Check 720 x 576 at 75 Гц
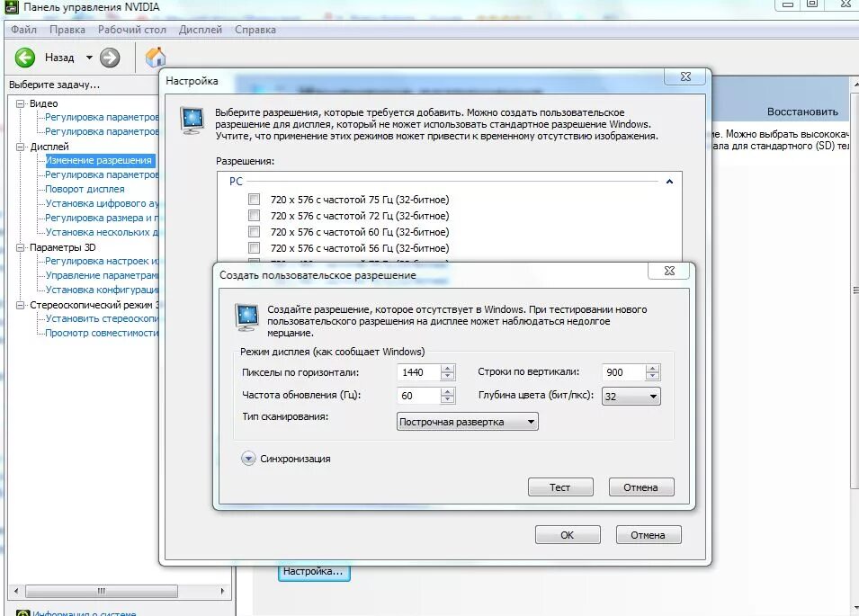The width and height of the screenshot is (859, 616). 254,200
